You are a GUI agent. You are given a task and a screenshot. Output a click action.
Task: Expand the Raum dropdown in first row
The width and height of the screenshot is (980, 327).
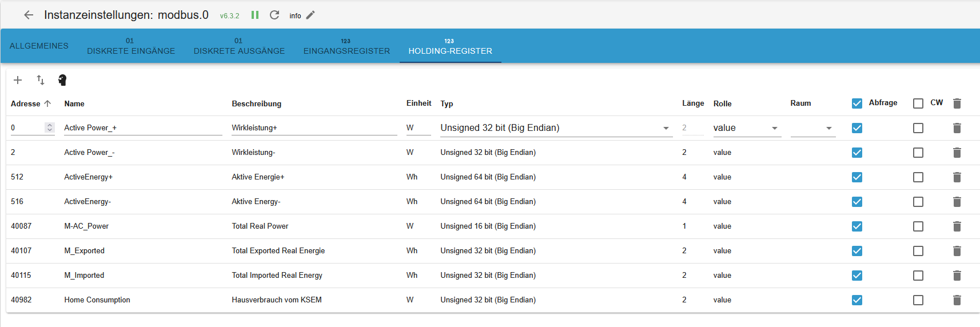(x=828, y=128)
